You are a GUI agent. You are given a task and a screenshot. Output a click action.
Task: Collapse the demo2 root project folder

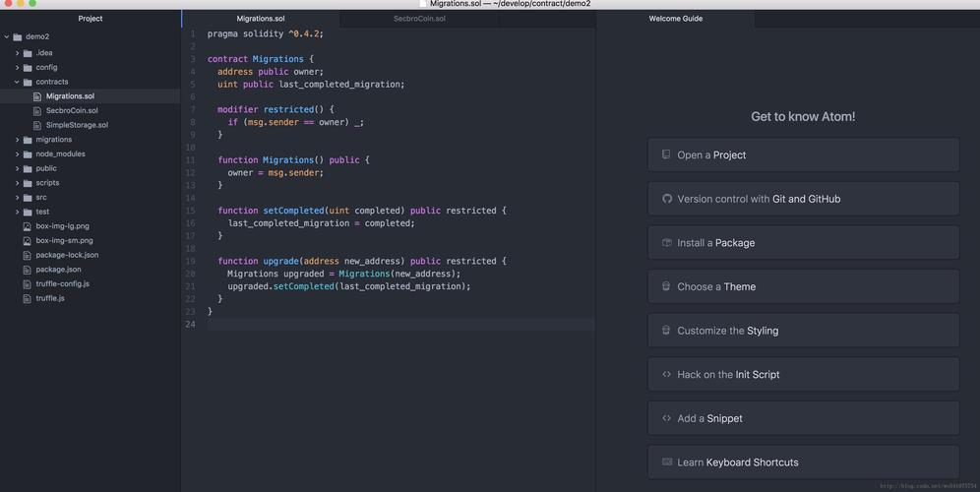(x=7, y=37)
